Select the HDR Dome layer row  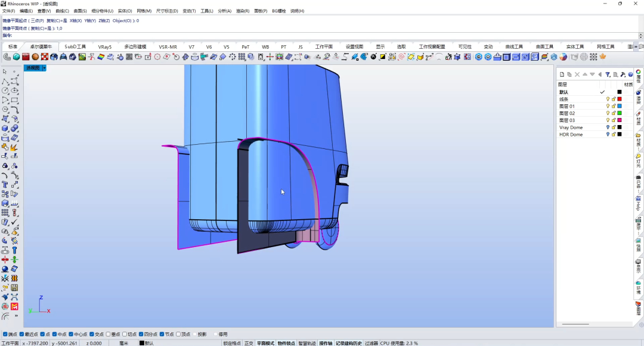(x=595, y=135)
